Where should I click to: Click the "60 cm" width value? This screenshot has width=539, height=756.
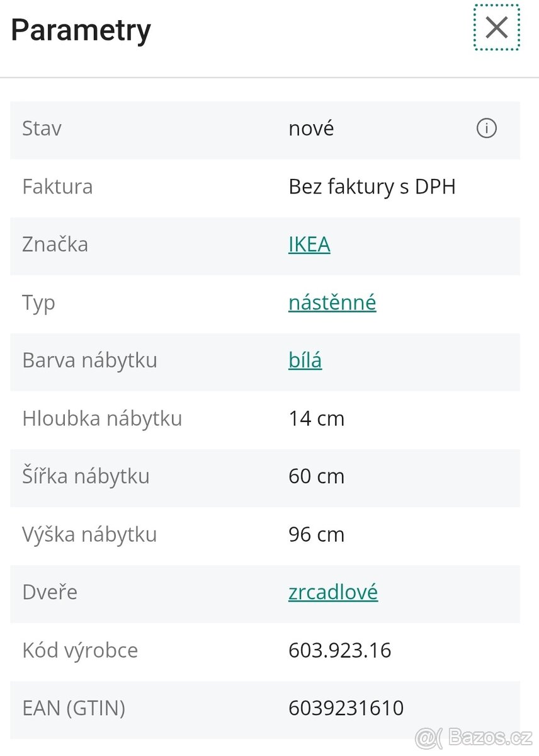(x=316, y=476)
